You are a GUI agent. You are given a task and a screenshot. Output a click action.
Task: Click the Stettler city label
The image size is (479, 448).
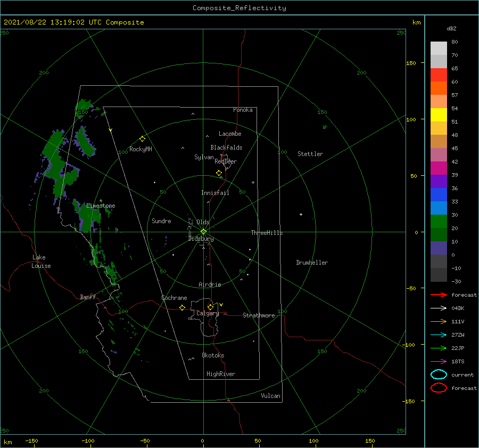[310, 154]
